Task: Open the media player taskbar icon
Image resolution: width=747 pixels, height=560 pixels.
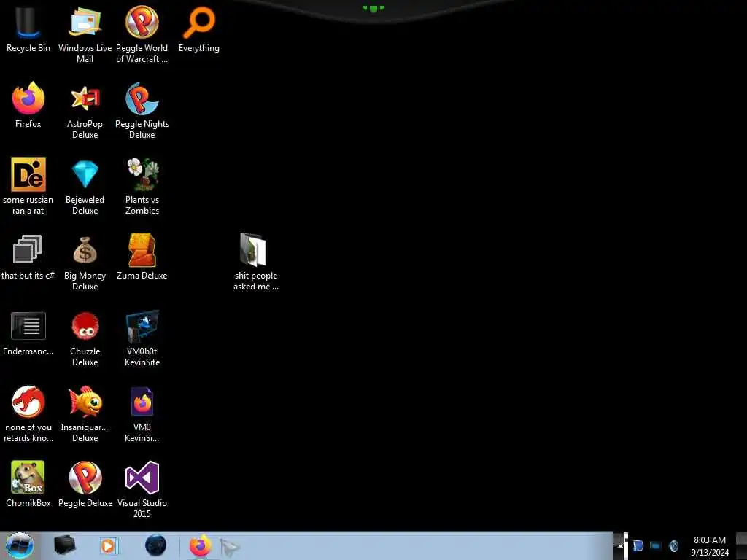Action: [x=109, y=545]
